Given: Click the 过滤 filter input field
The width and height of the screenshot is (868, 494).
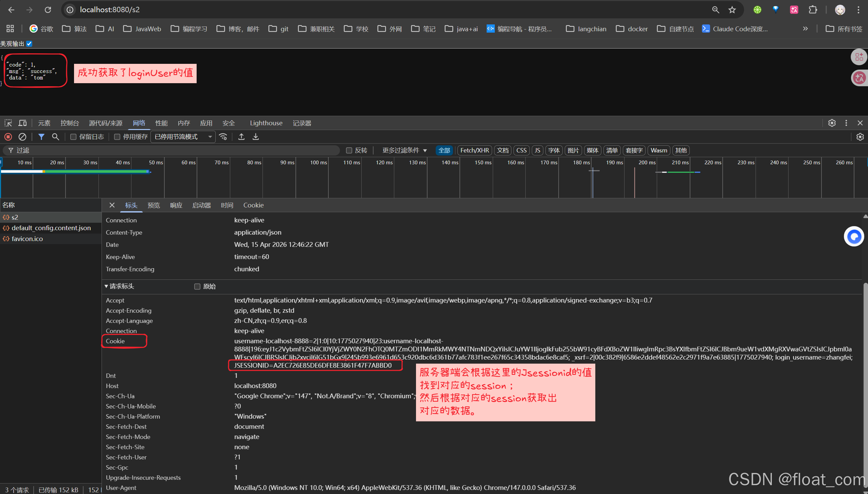Looking at the screenshot, I should [177, 150].
